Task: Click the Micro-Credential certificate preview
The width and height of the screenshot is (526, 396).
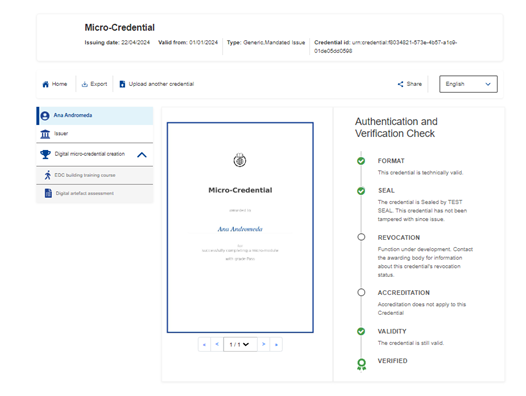Action: [x=240, y=228]
